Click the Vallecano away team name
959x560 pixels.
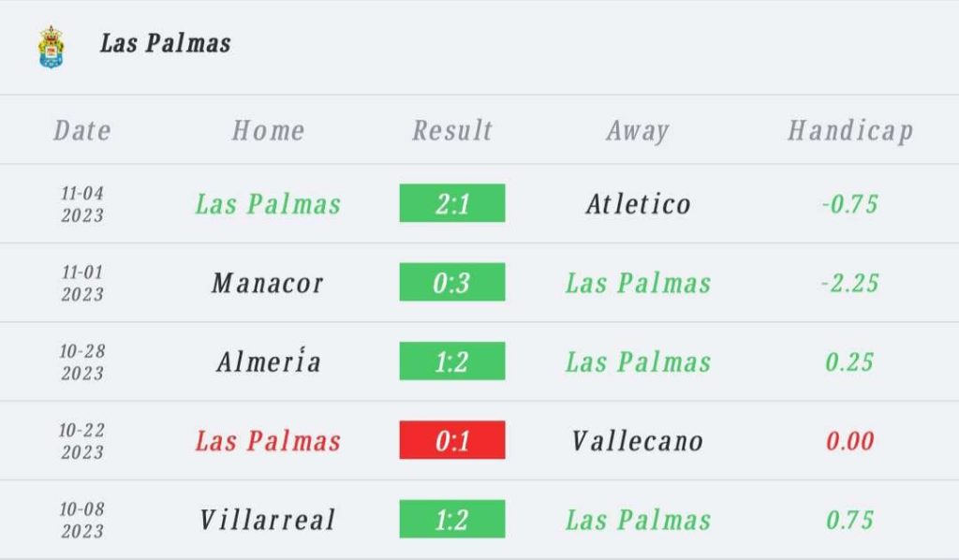637,441
